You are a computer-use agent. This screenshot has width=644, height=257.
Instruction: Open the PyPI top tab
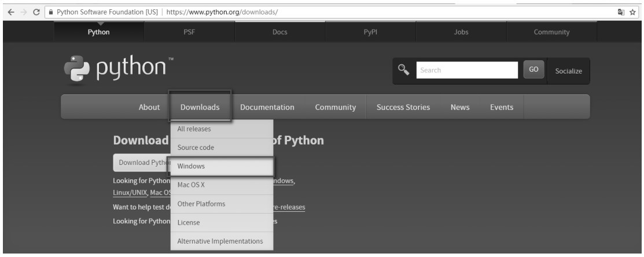pyautogui.click(x=370, y=32)
